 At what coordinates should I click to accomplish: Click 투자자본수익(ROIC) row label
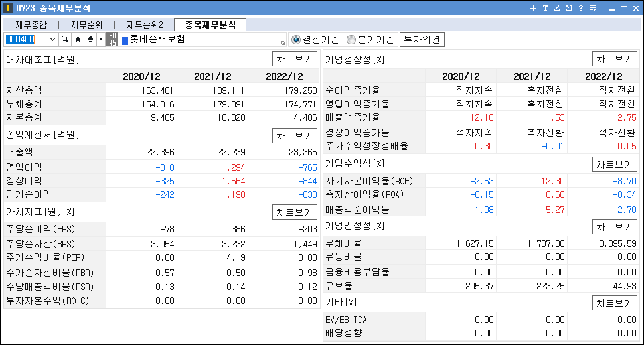tap(47, 301)
